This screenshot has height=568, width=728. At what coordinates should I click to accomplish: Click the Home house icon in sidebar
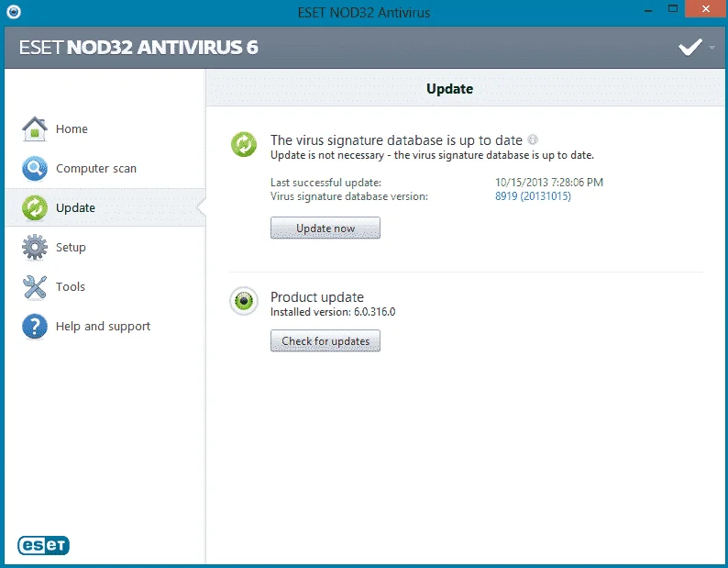(x=35, y=128)
